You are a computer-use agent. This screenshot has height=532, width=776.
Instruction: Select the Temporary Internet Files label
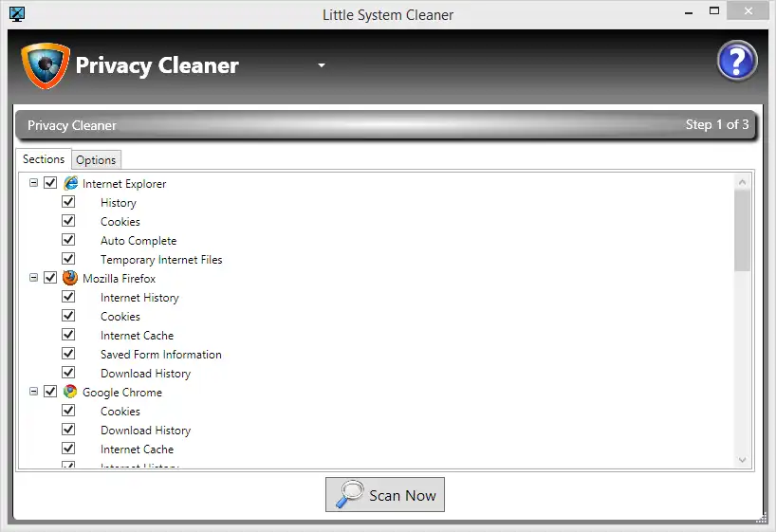pyautogui.click(x=161, y=260)
